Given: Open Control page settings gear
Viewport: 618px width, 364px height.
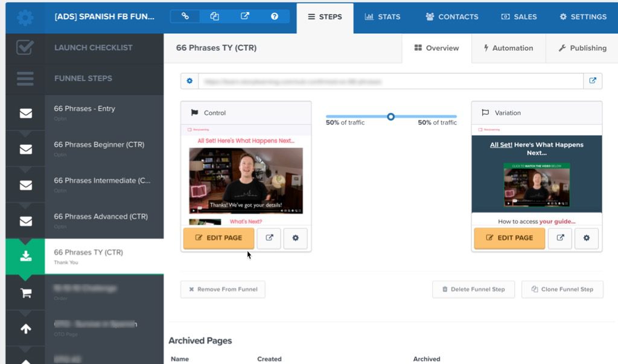Looking at the screenshot, I should (295, 238).
